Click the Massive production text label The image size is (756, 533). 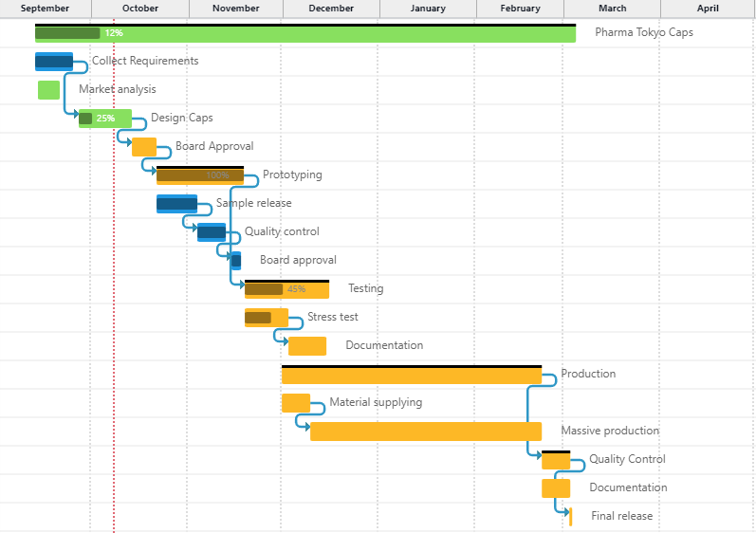pos(610,431)
